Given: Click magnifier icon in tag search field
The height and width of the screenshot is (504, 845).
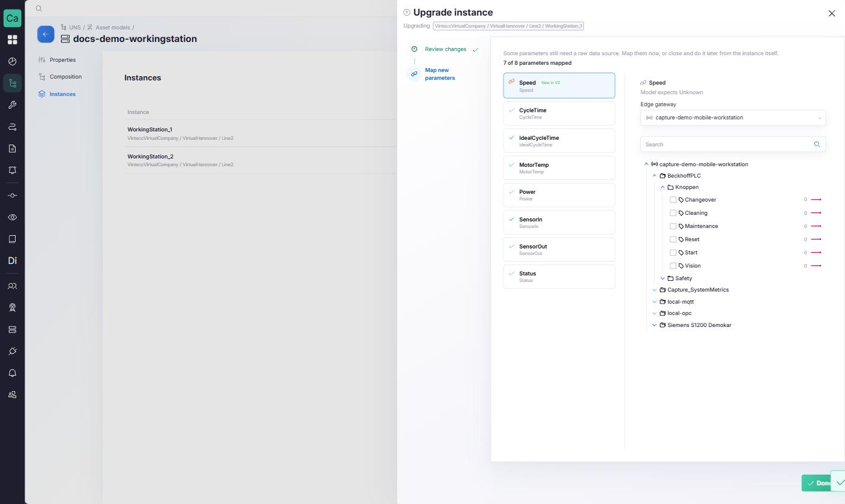Looking at the screenshot, I should [817, 144].
